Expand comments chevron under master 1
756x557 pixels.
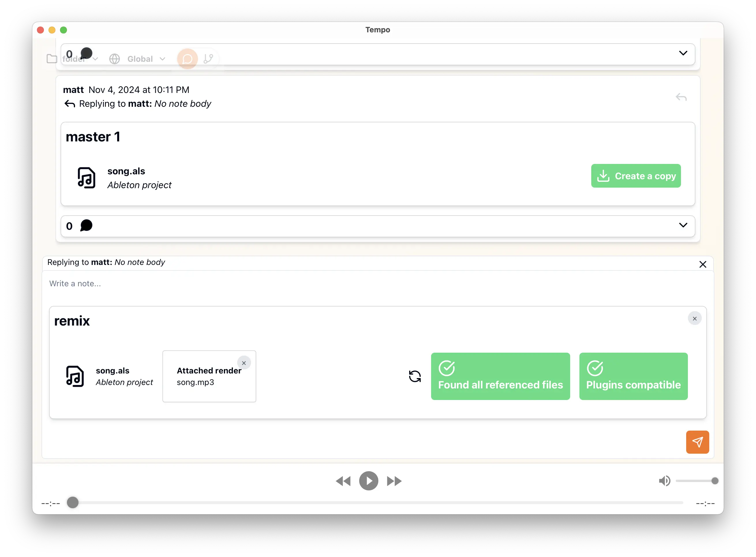click(x=683, y=225)
